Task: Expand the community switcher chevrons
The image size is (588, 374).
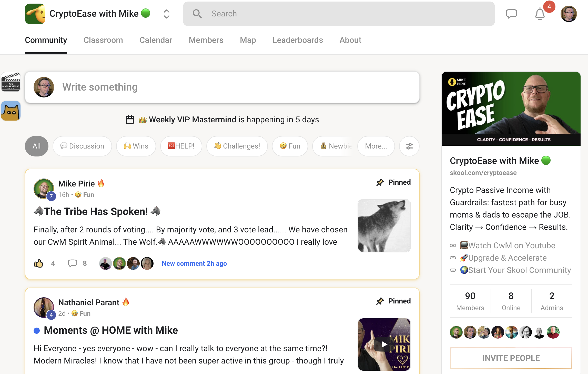Action: [166, 14]
